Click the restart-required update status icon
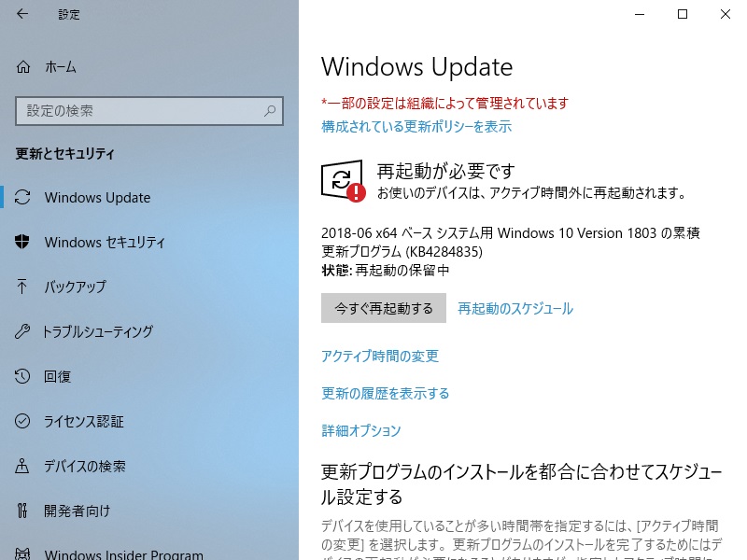This screenshot has width=747, height=560. click(x=343, y=181)
